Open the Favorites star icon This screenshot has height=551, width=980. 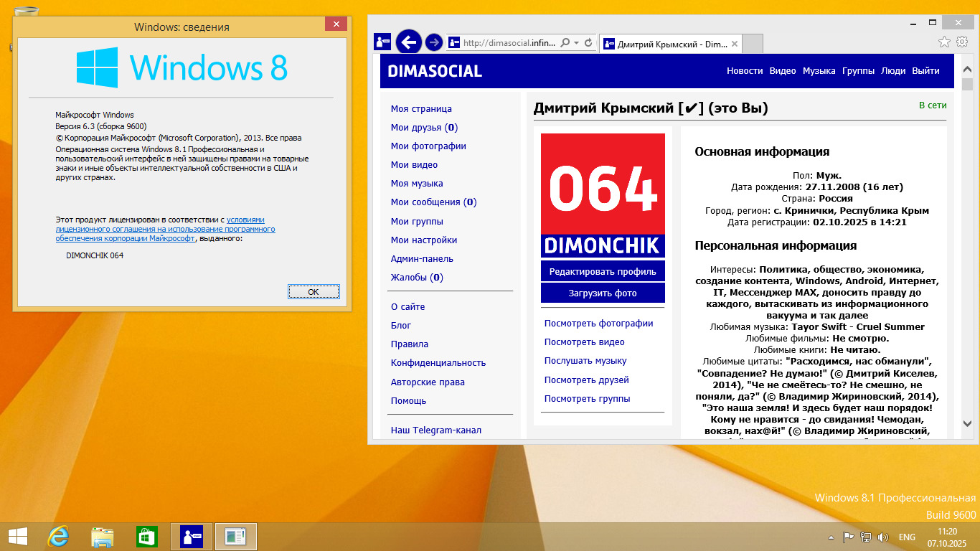coord(945,42)
